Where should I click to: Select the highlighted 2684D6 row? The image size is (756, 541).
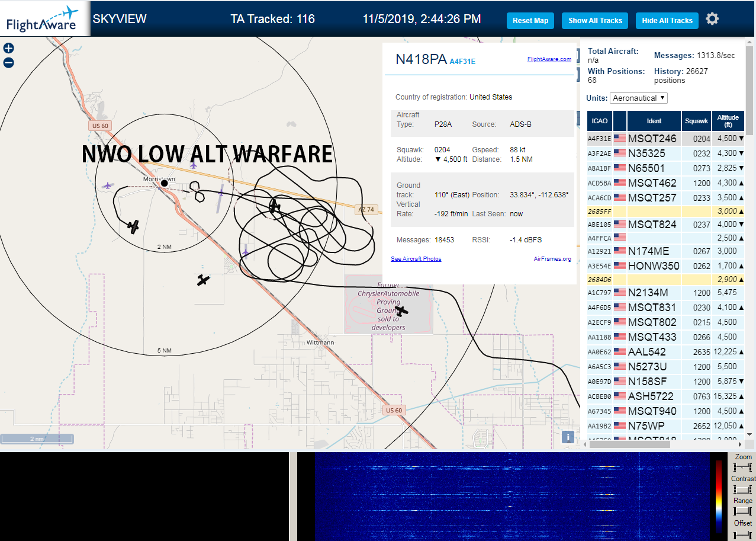(x=665, y=279)
